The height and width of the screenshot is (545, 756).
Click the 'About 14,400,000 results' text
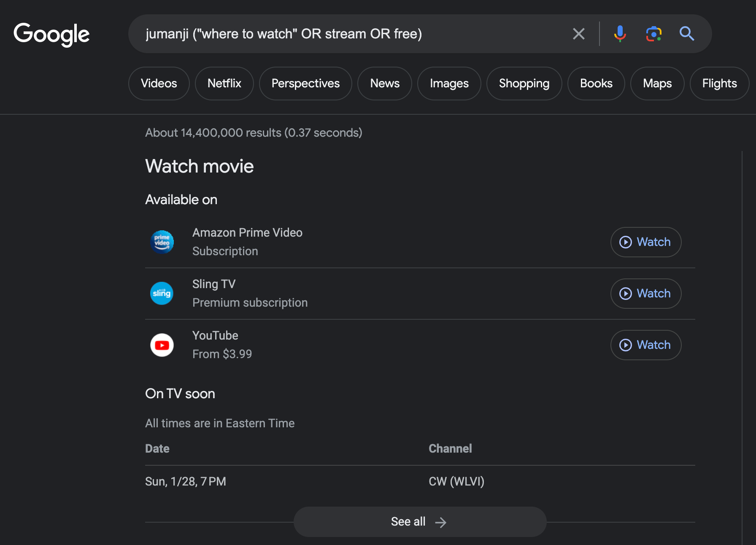click(x=213, y=133)
